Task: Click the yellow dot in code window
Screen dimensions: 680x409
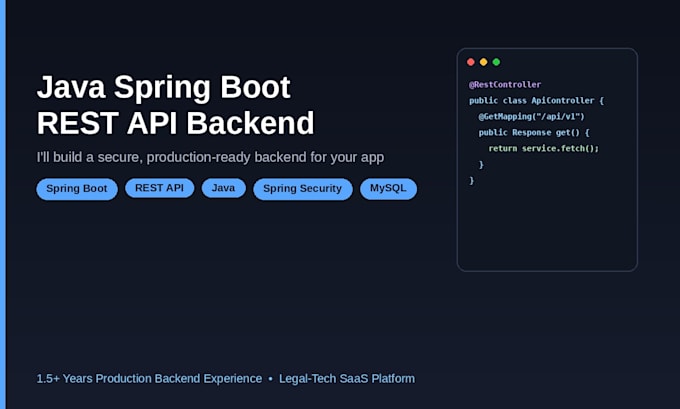Action: (x=484, y=62)
